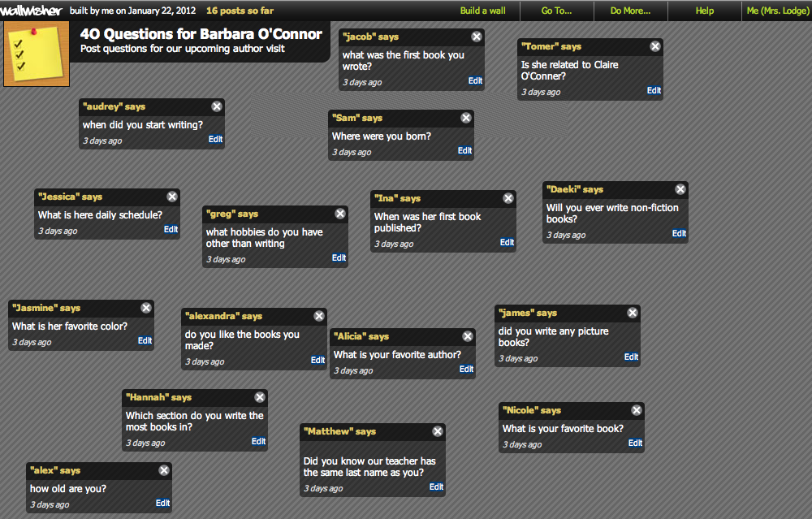Remove greg's hobbies post via X icon
Viewport: 812px width, 519px height.
340,214
